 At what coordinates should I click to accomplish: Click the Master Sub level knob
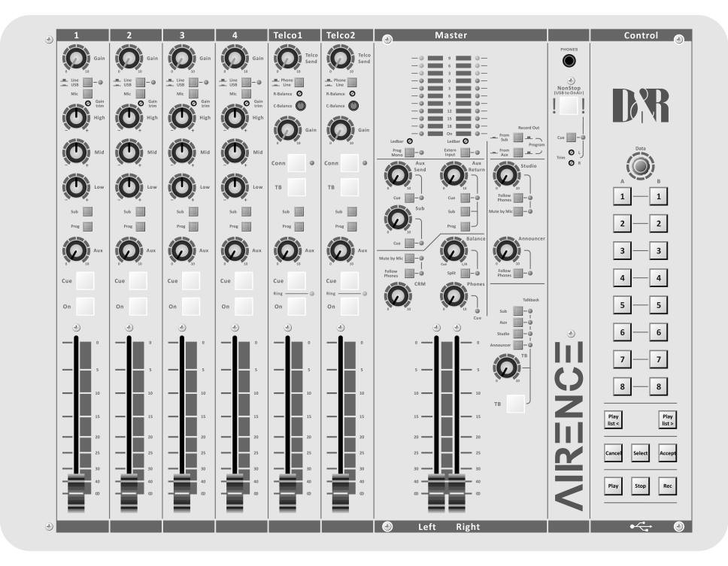pyautogui.click(x=397, y=219)
